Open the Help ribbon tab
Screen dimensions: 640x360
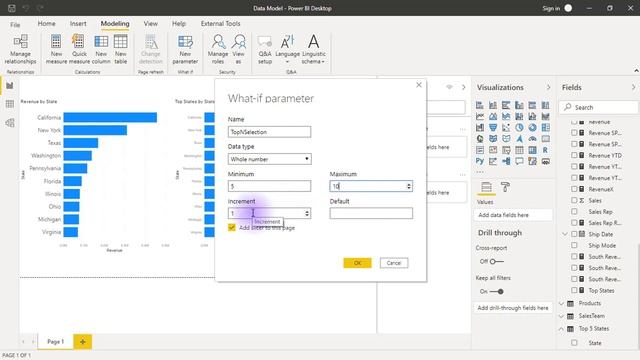point(179,24)
